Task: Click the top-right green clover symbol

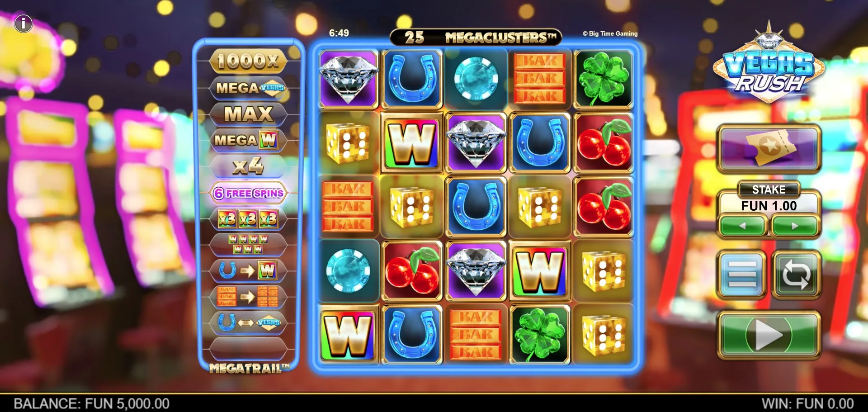Action: (604, 79)
